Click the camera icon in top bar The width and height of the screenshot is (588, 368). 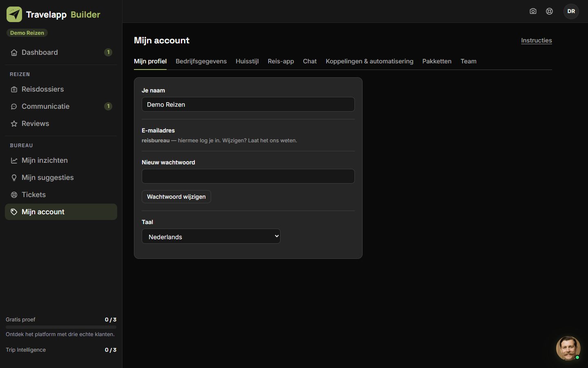coord(533,11)
